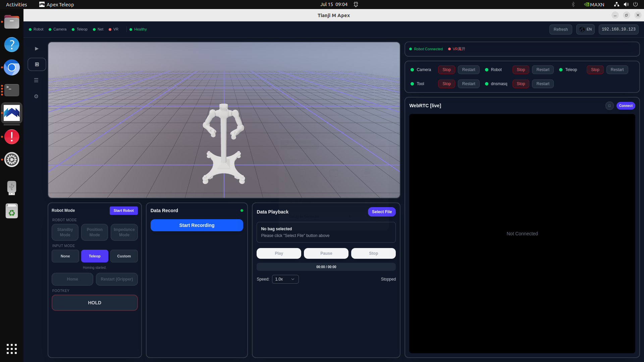The height and width of the screenshot is (362, 644).
Task: Open the NVIDIA MAXN power mode indicator
Action: point(594,4)
